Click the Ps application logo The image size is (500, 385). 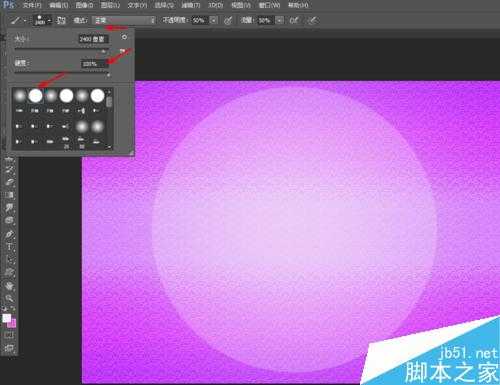point(9,5)
